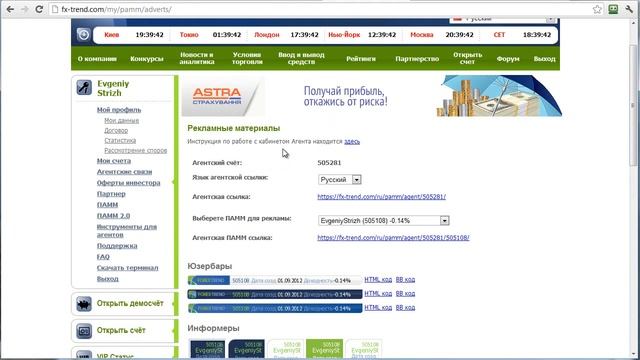The height and width of the screenshot is (360, 640).
Task: Open Скачать терминал sidebar link
Action: coord(127,268)
